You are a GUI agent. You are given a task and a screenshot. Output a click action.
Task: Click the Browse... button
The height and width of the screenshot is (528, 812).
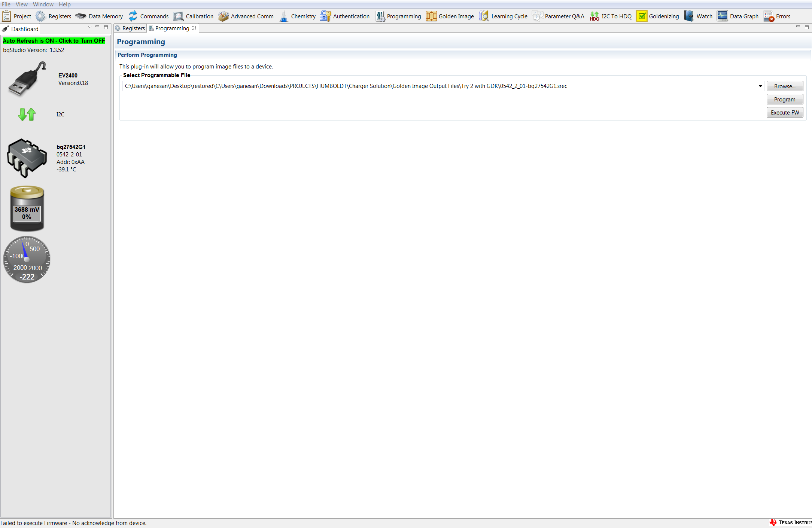[785, 86]
